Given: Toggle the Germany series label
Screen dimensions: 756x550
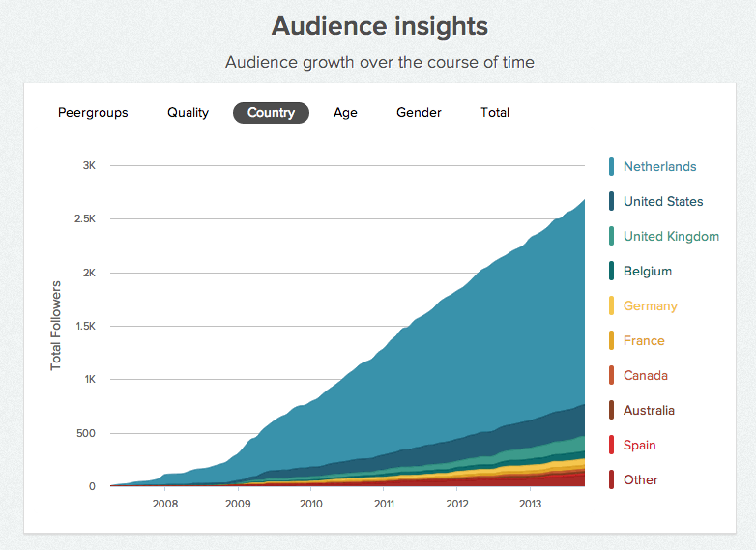Looking at the screenshot, I should pos(651,306).
